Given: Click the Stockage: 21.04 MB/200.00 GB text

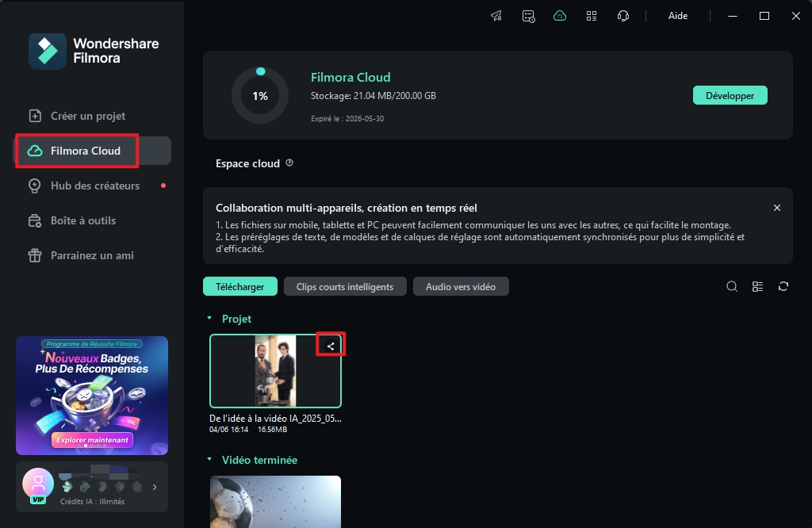Looking at the screenshot, I should (373, 96).
